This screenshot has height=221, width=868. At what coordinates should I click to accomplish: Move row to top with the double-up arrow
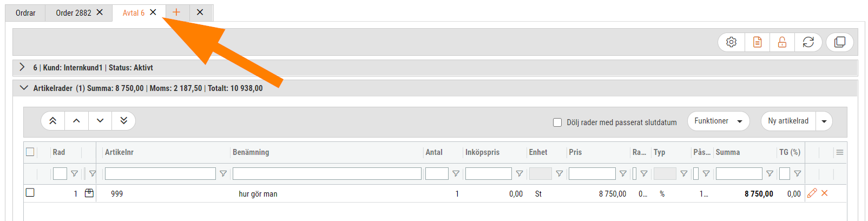pyautogui.click(x=53, y=121)
